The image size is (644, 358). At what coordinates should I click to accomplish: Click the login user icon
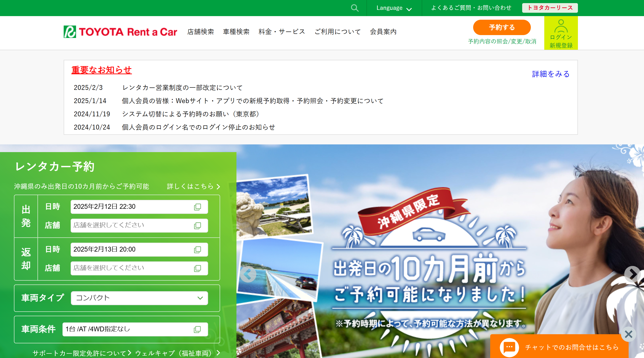561,26
